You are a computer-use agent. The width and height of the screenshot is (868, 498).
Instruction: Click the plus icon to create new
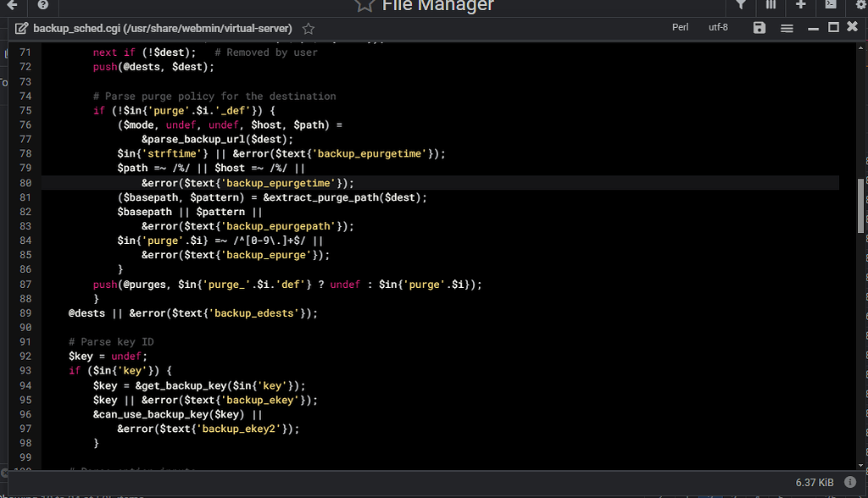[x=801, y=5]
